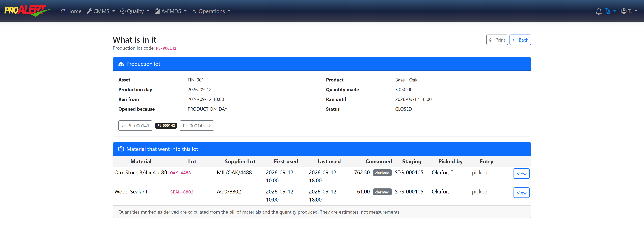The image size is (644, 229).
Task: Click the Supplier Lot column header
Action: (x=240, y=161)
